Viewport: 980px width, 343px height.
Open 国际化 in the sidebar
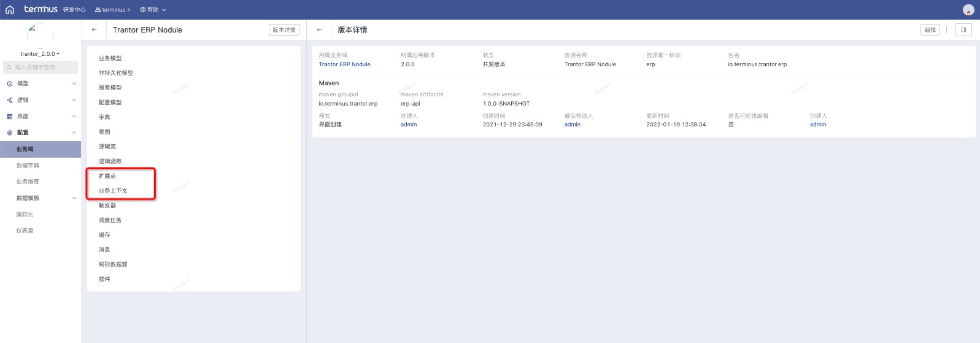25,215
